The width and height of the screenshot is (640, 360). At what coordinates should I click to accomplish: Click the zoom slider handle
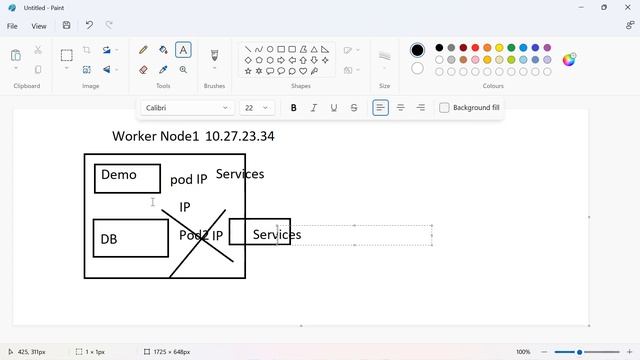pos(579,352)
